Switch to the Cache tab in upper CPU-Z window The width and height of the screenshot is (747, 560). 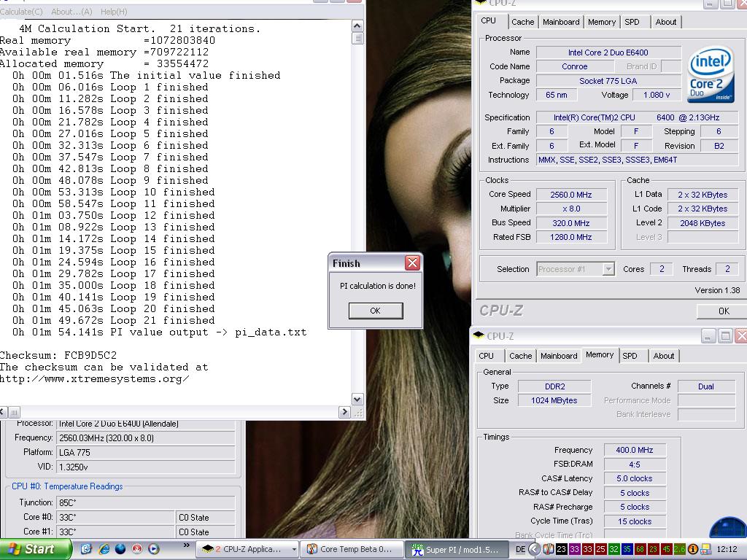point(522,22)
